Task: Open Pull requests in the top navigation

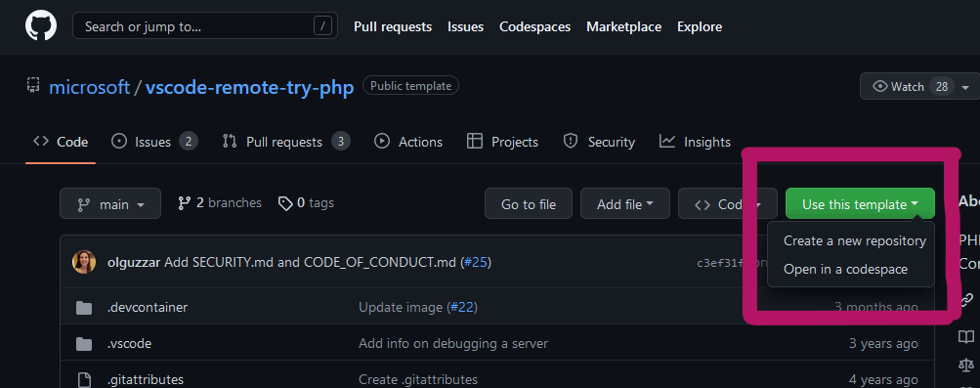Action: point(393,26)
